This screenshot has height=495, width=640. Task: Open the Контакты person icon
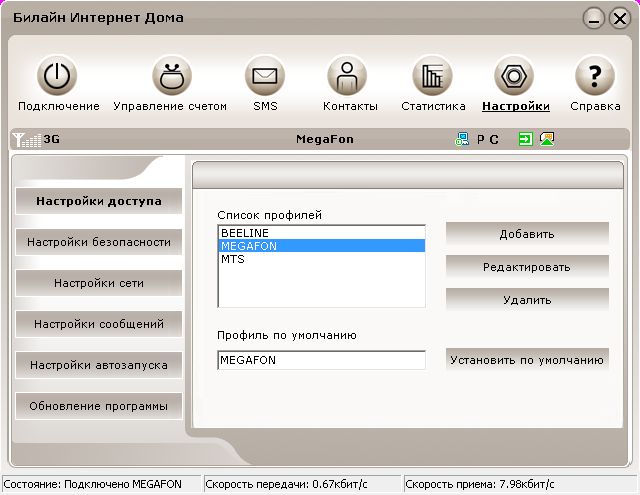(x=347, y=76)
